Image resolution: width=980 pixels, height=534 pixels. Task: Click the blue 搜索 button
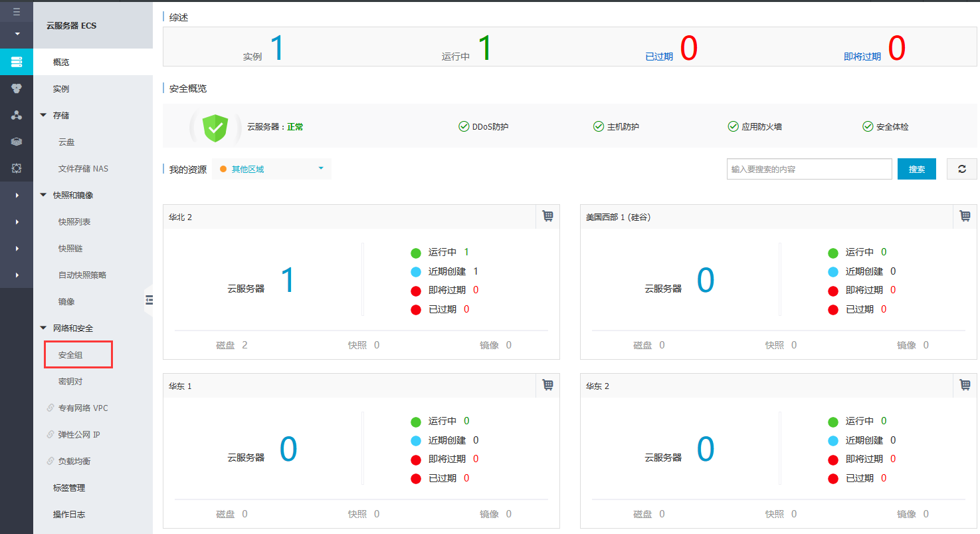point(917,169)
